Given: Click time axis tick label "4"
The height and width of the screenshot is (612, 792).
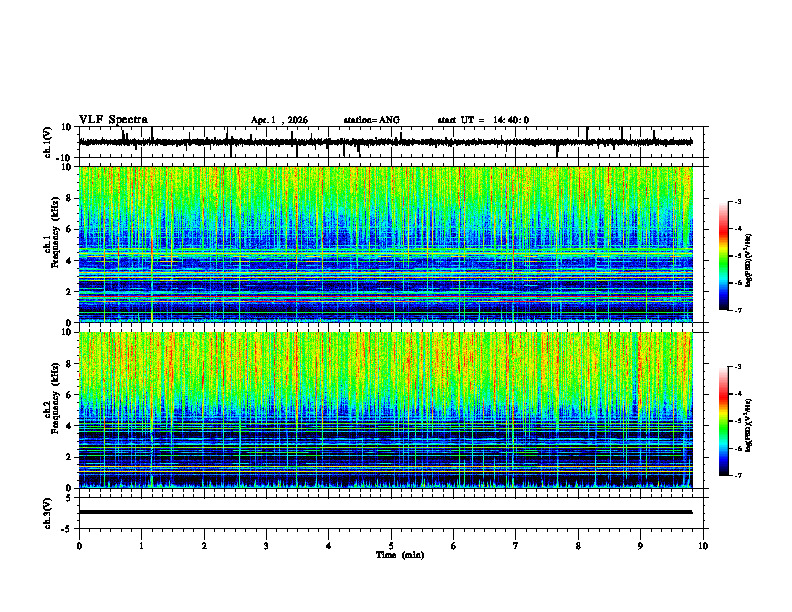Looking at the screenshot, I should [x=329, y=546].
